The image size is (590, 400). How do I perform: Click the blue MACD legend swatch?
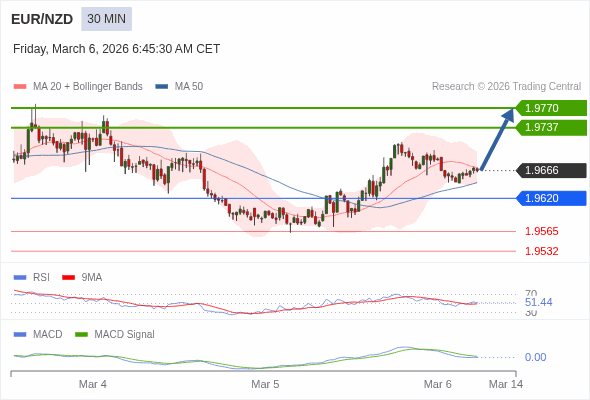pos(20,335)
